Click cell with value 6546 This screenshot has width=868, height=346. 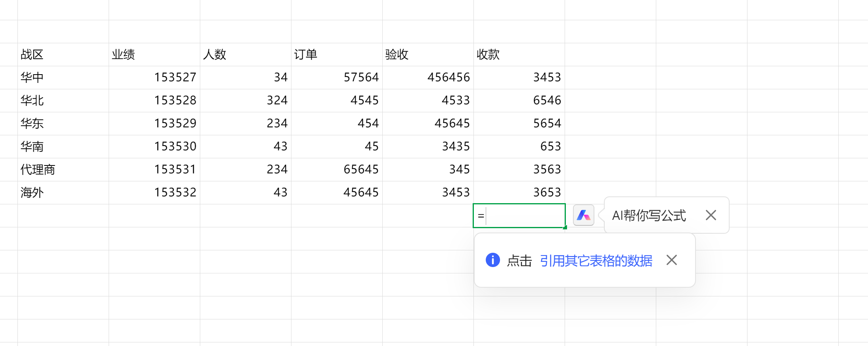coord(519,100)
